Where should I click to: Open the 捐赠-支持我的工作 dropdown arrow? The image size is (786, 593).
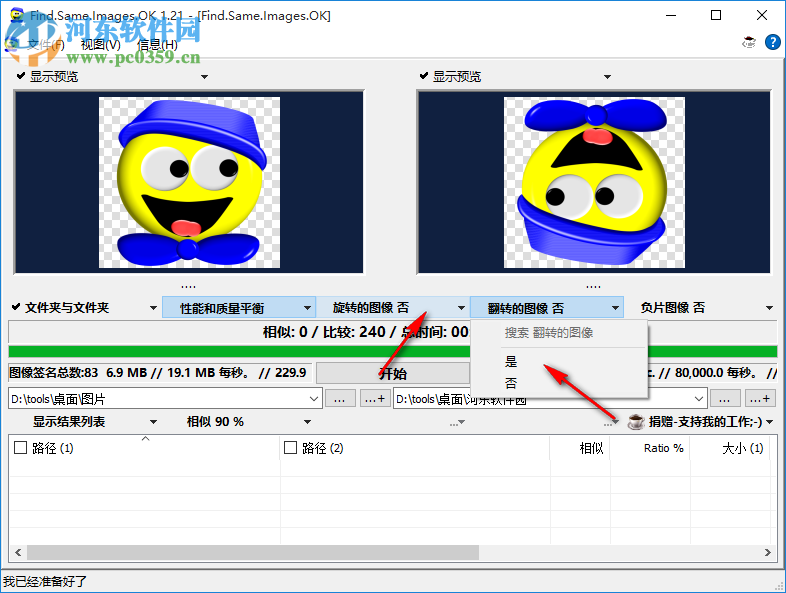(x=770, y=423)
